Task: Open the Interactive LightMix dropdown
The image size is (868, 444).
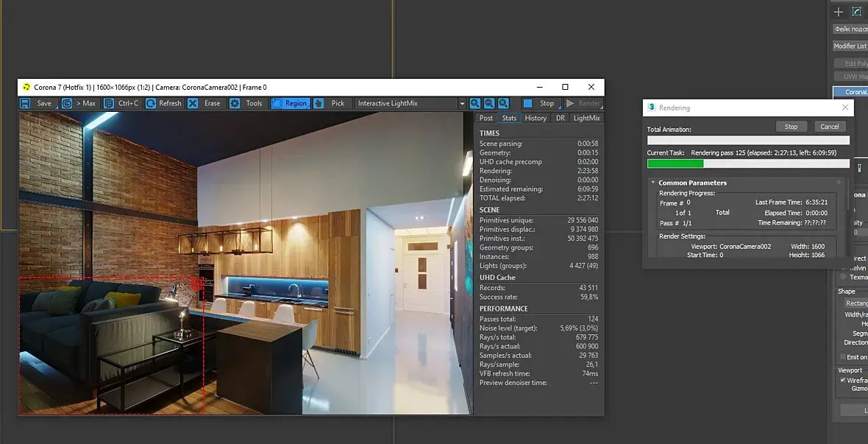Action: pos(410,103)
